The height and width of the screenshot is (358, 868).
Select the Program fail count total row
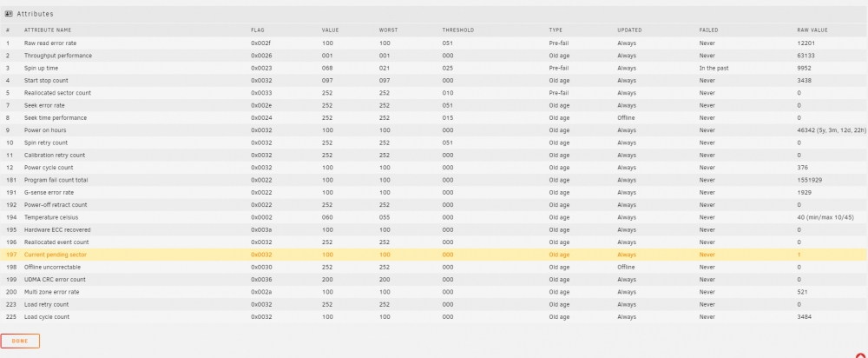434,180
